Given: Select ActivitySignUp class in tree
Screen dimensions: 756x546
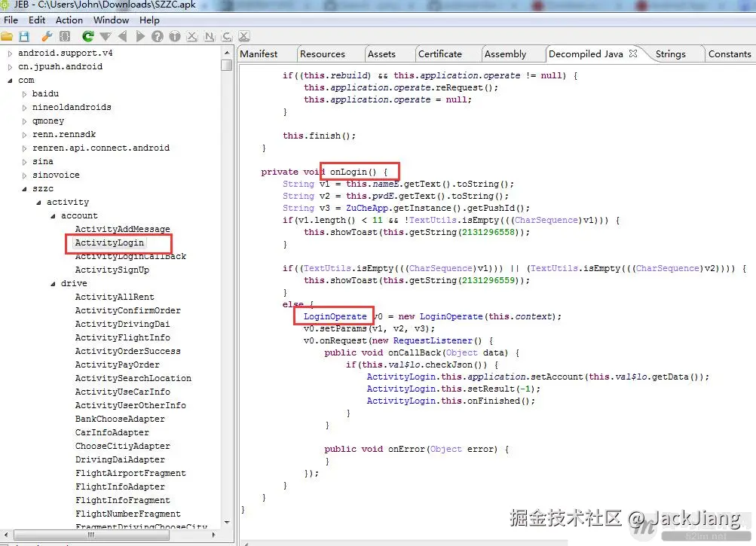Looking at the screenshot, I should [x=112, y=270].
